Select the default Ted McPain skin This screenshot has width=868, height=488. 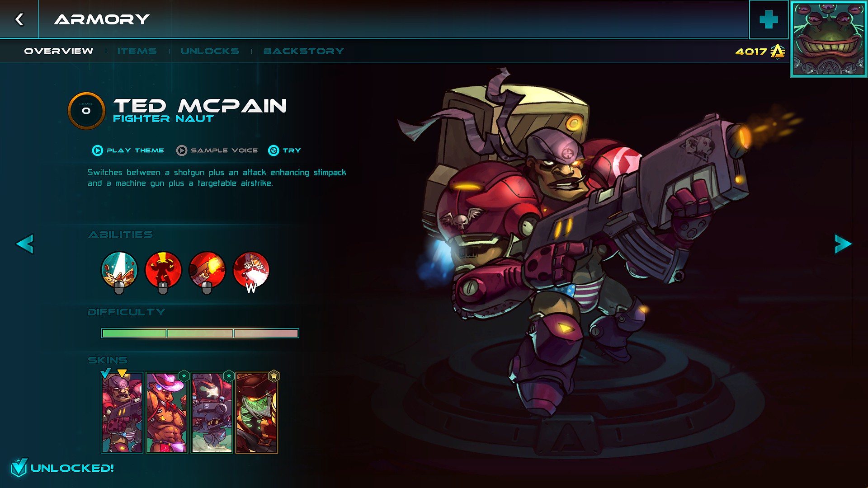pos(122,412)
